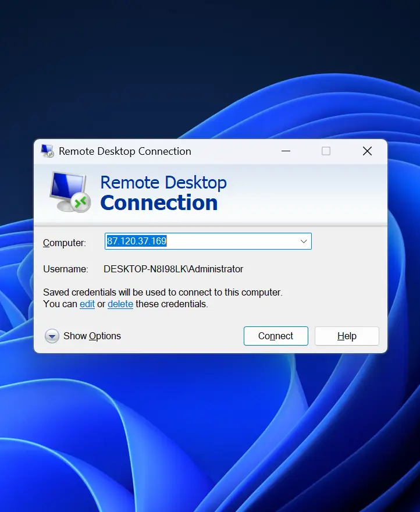Click the "Computer:" label

65,243
